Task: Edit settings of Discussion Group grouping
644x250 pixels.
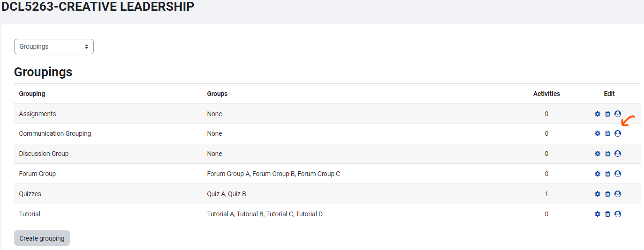Action: point(598,154)
